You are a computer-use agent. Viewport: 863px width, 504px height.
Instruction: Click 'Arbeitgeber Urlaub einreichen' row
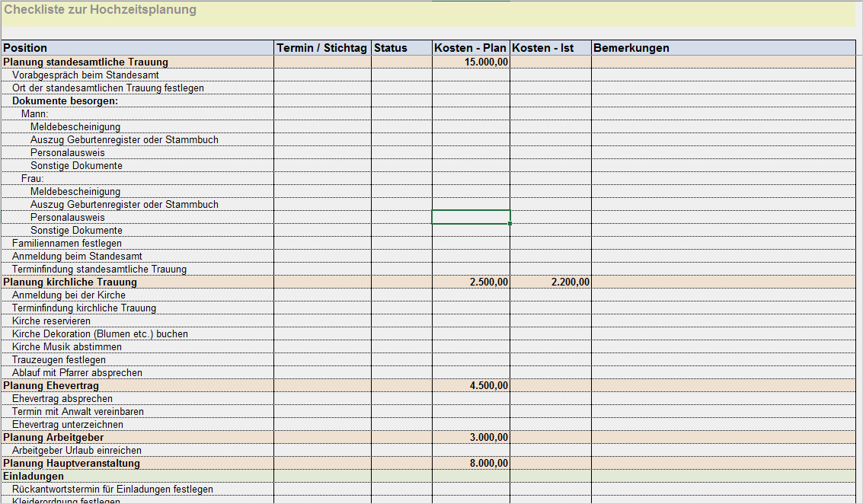pos(429,450)
